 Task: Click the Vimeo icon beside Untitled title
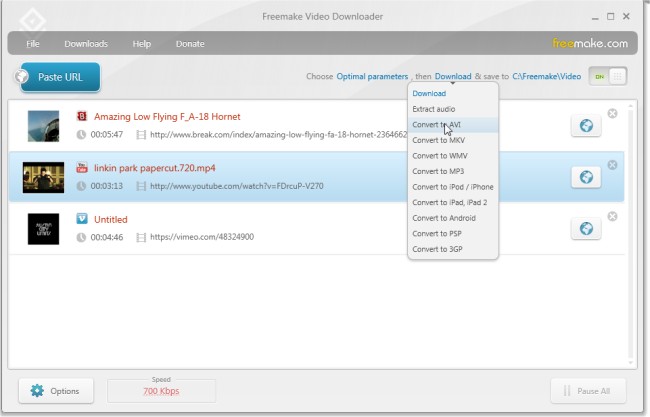tap(82, 218)
